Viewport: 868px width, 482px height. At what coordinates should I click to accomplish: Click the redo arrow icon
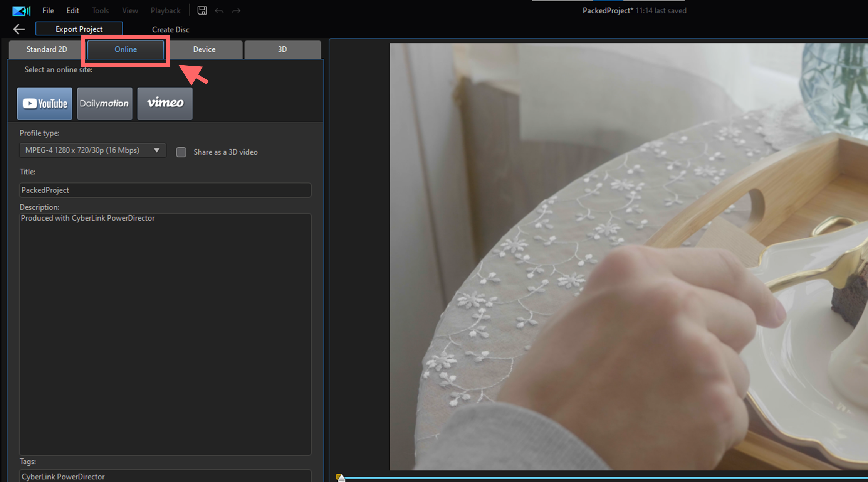pyautogui.click(x=236, y=11)
